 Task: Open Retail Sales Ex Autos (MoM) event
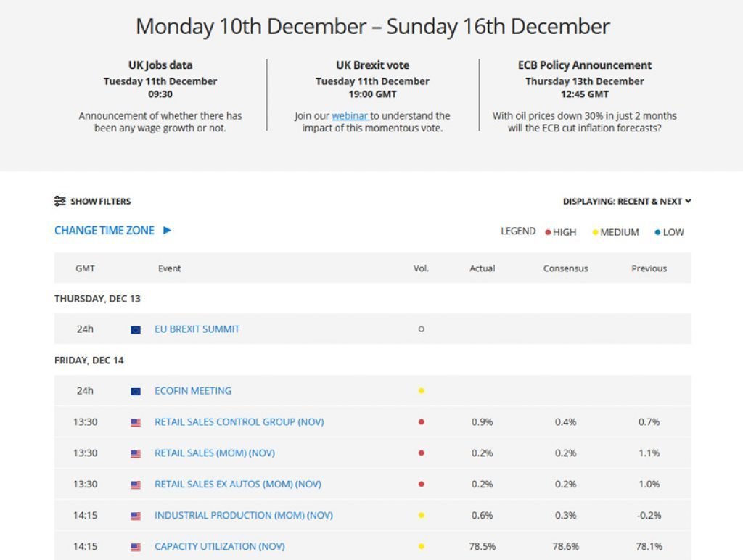pyautogui.click(x=238, y=484)
